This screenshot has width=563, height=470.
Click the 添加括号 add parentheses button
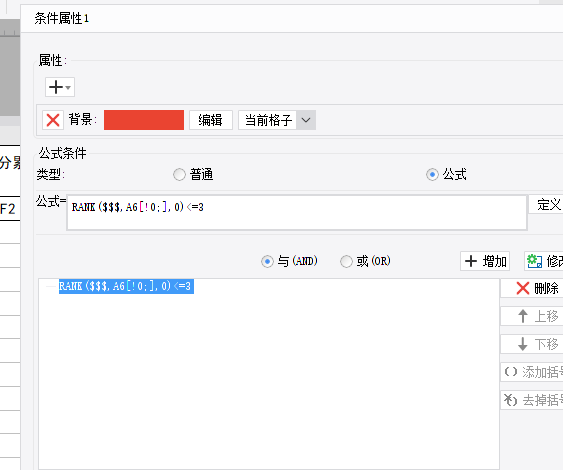(532, 372)
